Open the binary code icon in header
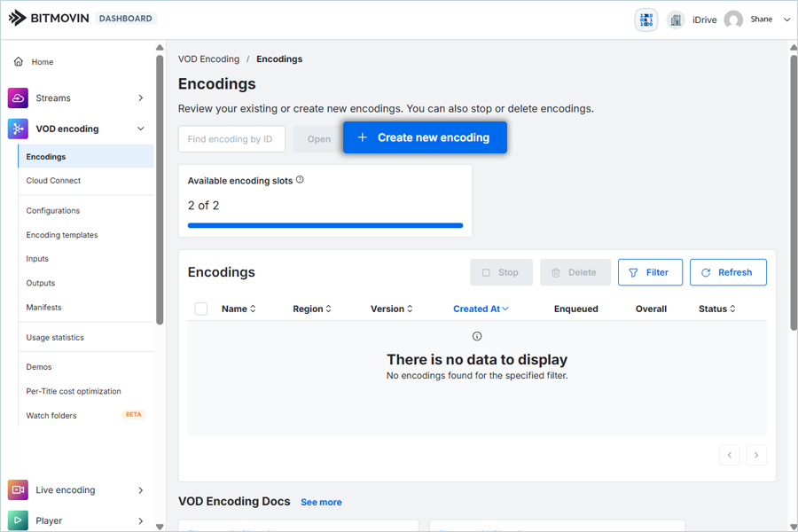This screenshot has width=798, height=532. pyautogui.click(x=646, y=20)
